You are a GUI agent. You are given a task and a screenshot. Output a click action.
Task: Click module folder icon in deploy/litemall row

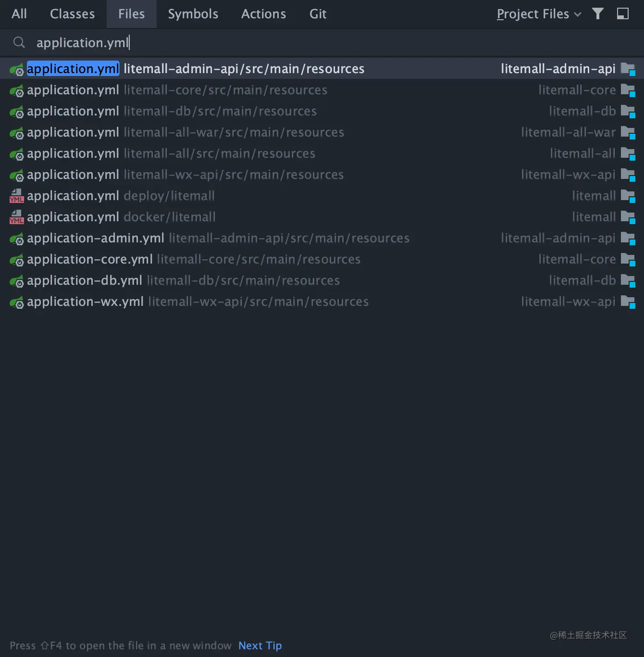pos(628,196)
